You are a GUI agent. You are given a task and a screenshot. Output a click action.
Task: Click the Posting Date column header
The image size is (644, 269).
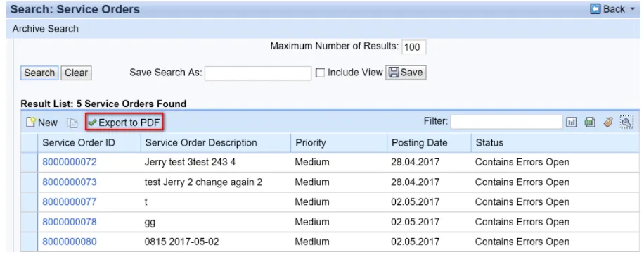(x=419, y=143)
